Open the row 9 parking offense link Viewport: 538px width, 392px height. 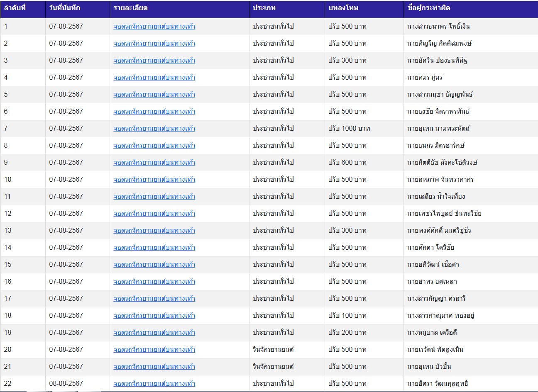154,163
